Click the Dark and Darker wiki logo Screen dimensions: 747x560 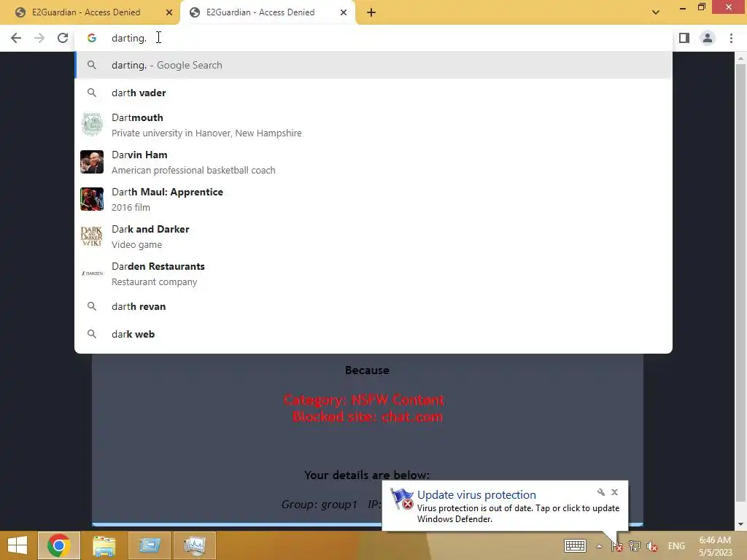pos(92,236)
